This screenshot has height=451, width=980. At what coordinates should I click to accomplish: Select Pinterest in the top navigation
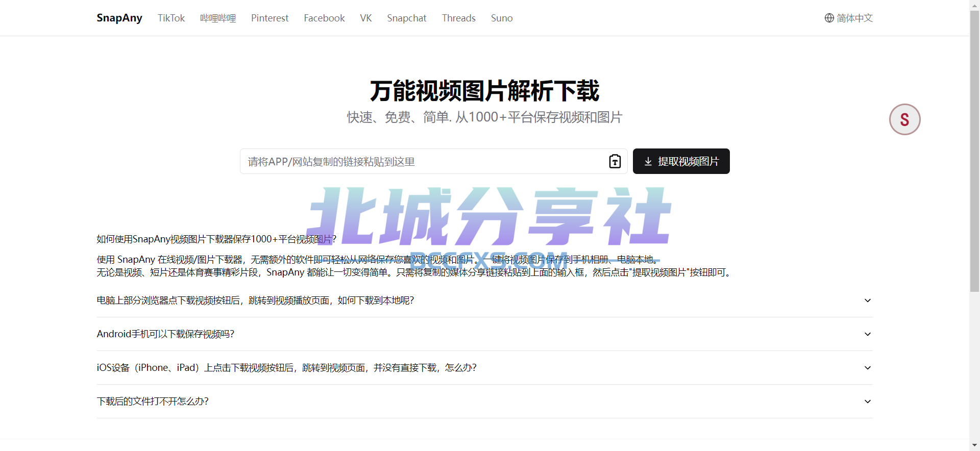[269, 18]
